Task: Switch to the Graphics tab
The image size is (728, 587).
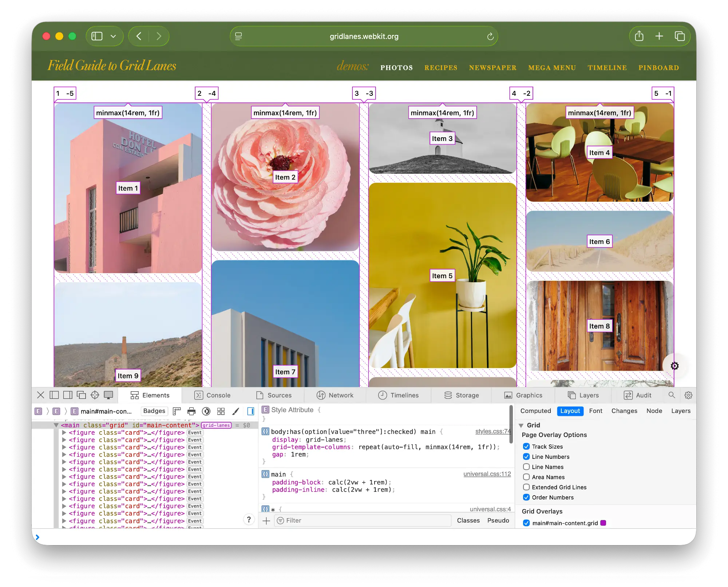Action: click(x=523, y=395)
